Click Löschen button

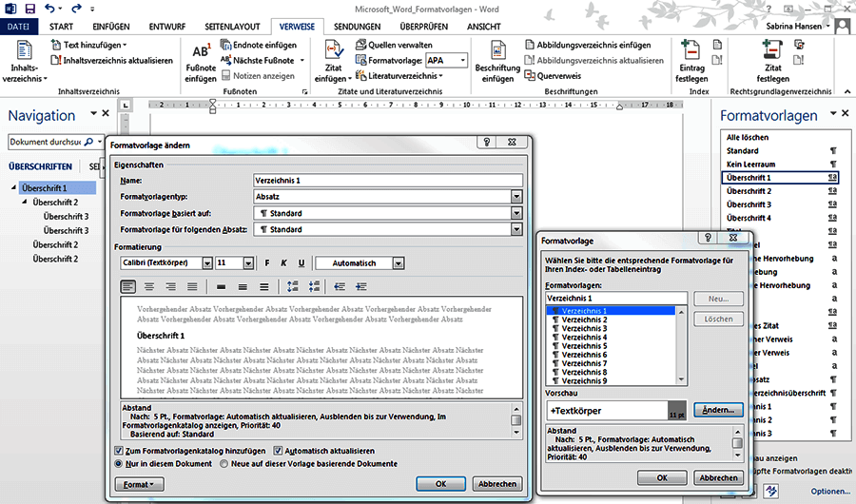click(718, 319)
